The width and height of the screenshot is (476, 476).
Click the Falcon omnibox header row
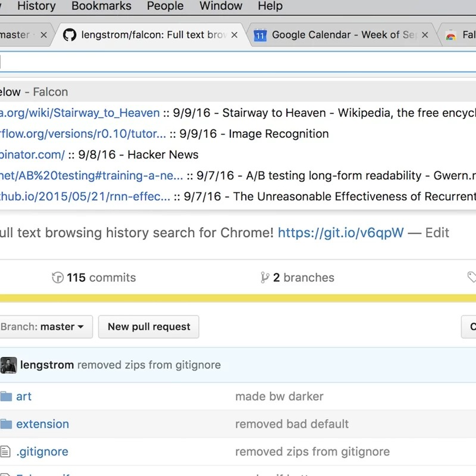[x=238, y=92]
